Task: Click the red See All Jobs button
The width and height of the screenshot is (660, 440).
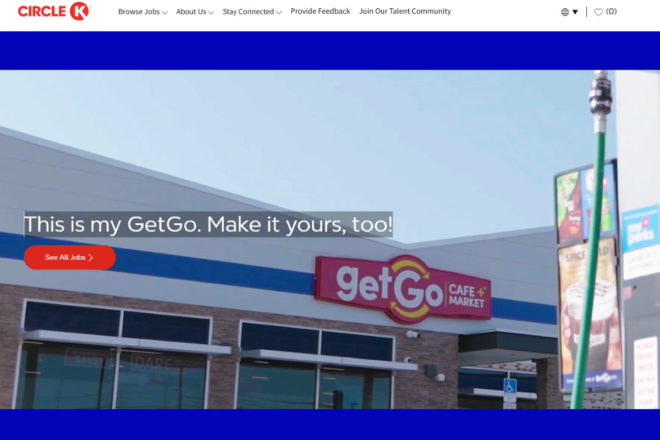Action: [69, 257]
